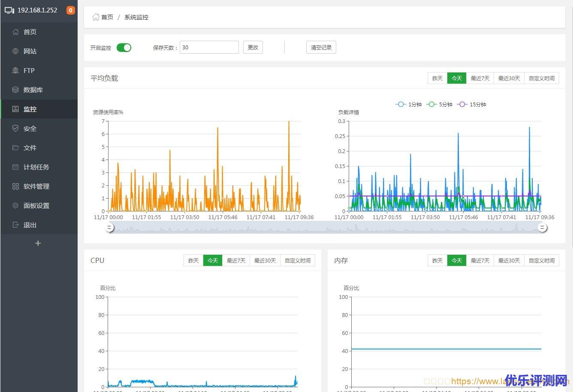
Task: Click the plus icon below sidebar menu
Action: click(x=38, y=243)
